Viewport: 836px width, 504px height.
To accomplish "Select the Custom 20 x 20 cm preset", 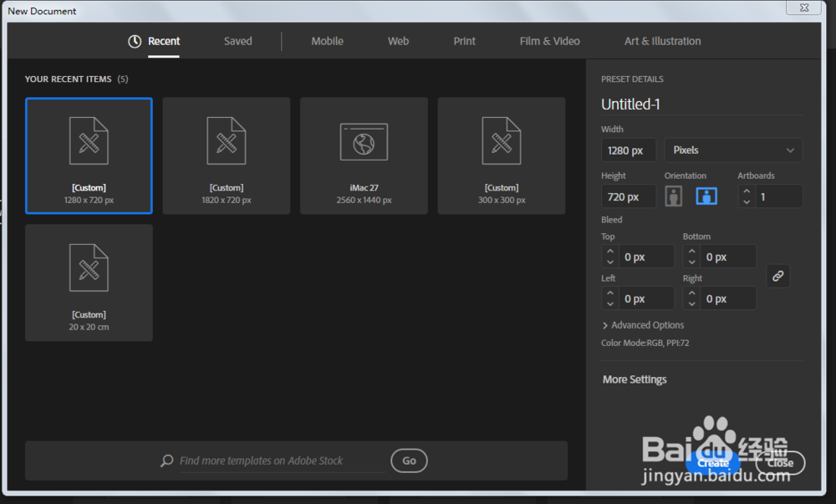I will tap(89, 283).
